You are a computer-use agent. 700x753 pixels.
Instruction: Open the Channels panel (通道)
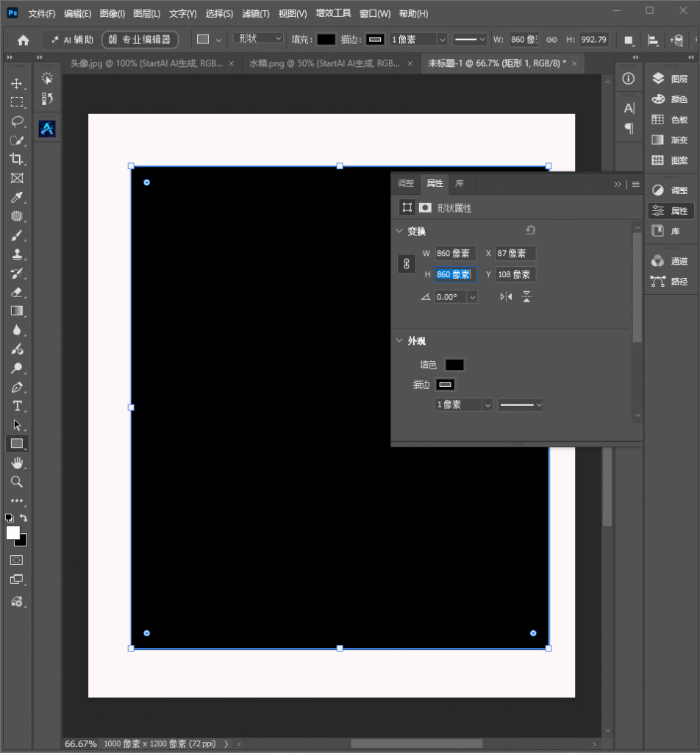671,261
